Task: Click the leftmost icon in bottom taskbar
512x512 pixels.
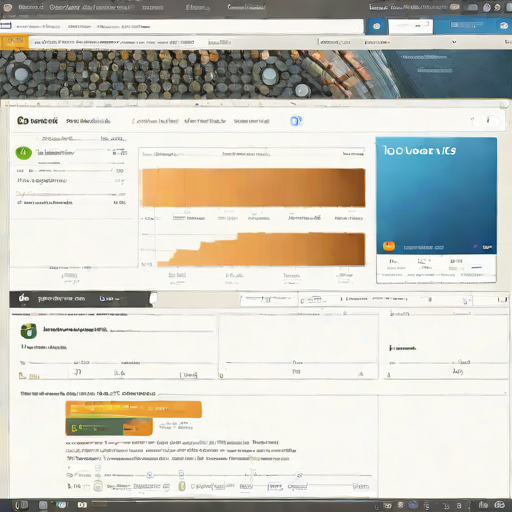Action: click(22, 505)
